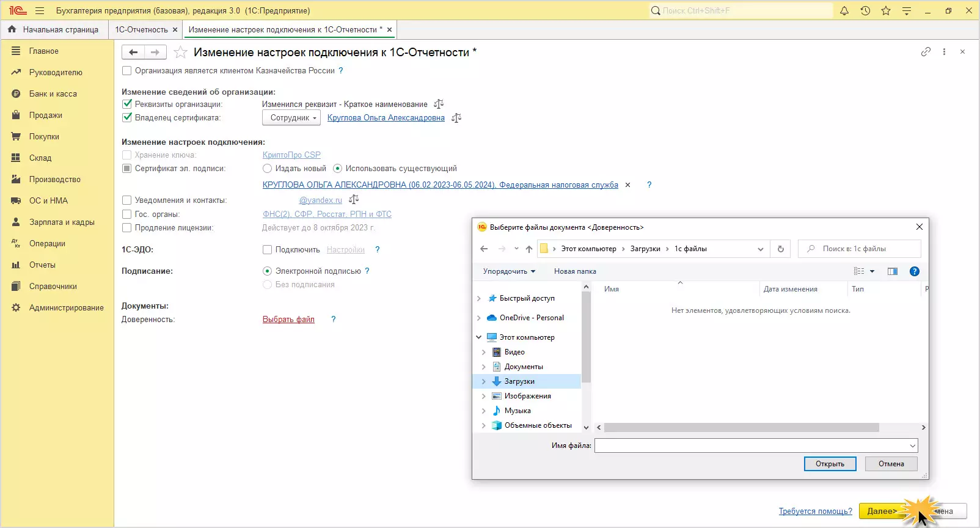Image resolution: width=980 pixels, height=528 pixels.
Task: Click vertical scrollbar in navigation tree
Action: [586, 337]
